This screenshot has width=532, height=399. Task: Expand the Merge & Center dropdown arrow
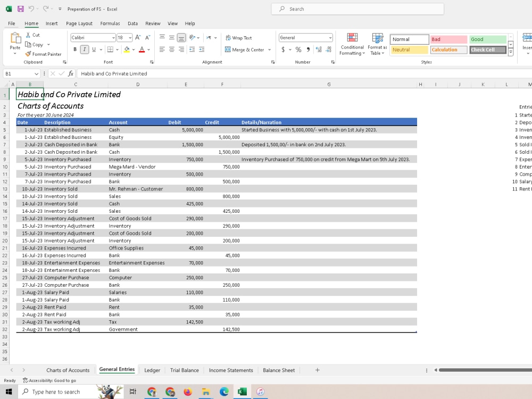coord(269,49)
